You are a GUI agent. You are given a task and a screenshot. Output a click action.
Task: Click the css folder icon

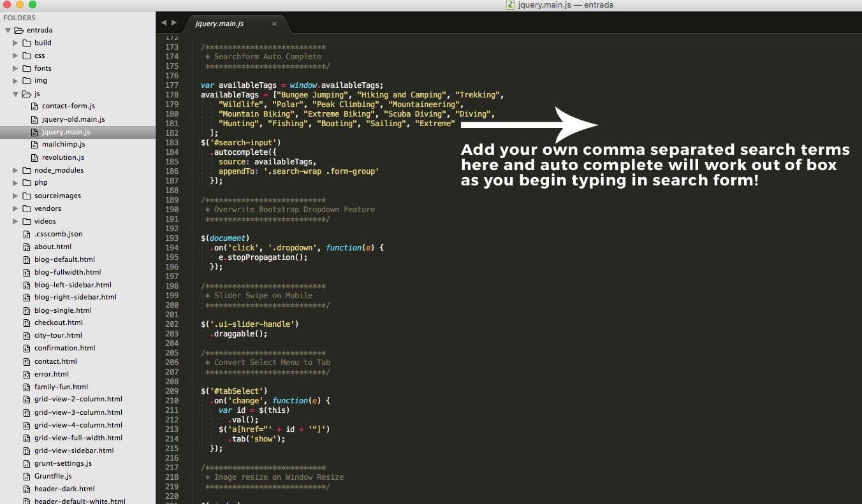point(27,55)
